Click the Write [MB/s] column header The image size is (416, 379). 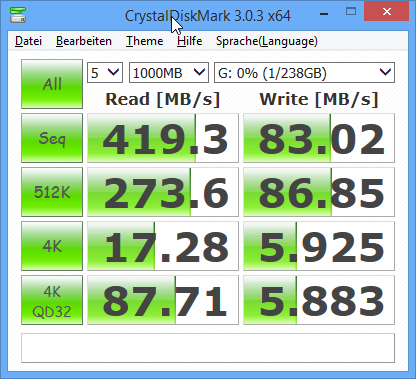pyautogui.click(x=319, y=99)
